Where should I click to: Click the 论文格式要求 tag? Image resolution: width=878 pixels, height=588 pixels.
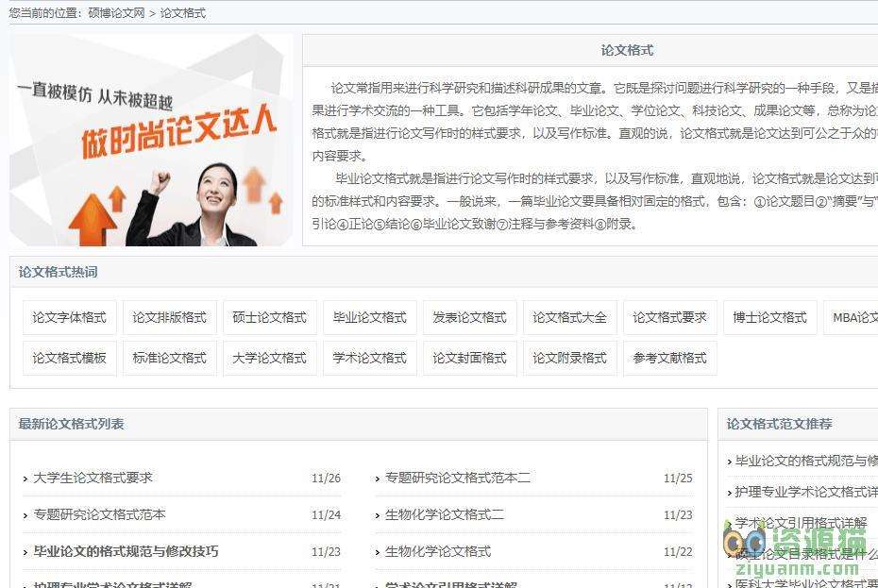670,317
